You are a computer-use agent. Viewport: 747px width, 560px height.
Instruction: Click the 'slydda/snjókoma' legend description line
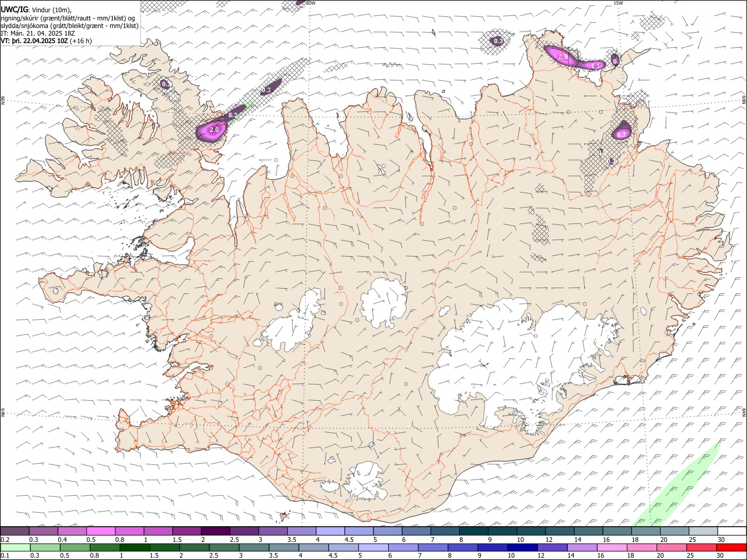point(69,26)
